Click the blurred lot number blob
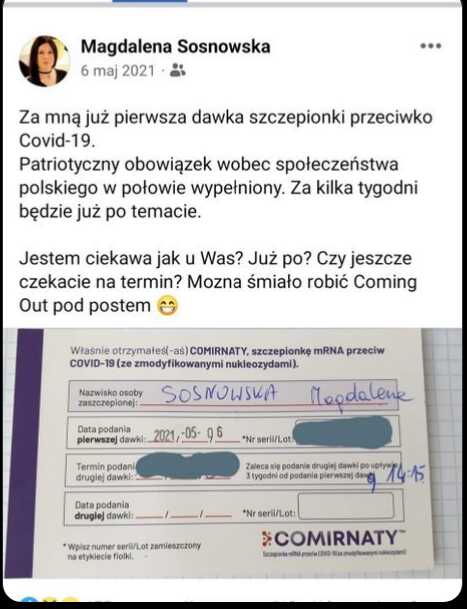This screenshot has width=467, height=609. 342,432
